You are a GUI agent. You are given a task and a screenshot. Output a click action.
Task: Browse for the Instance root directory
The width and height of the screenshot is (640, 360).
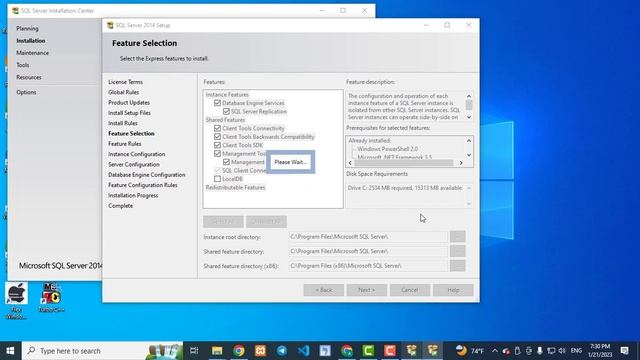point(458,237)
